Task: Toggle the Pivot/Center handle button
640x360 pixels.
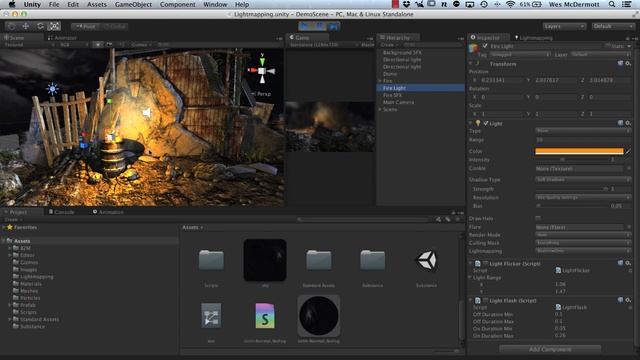Action: click(85, 27)
